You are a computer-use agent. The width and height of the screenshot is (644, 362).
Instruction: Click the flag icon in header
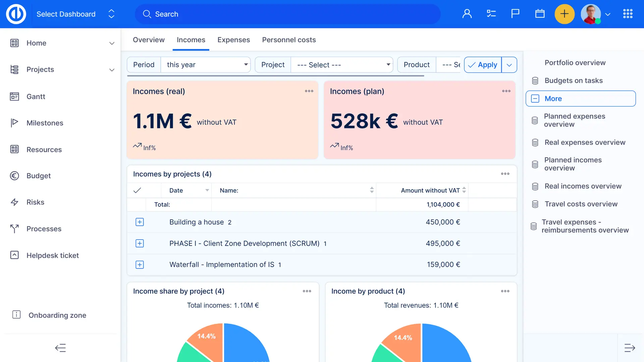(x=515, y=14)
